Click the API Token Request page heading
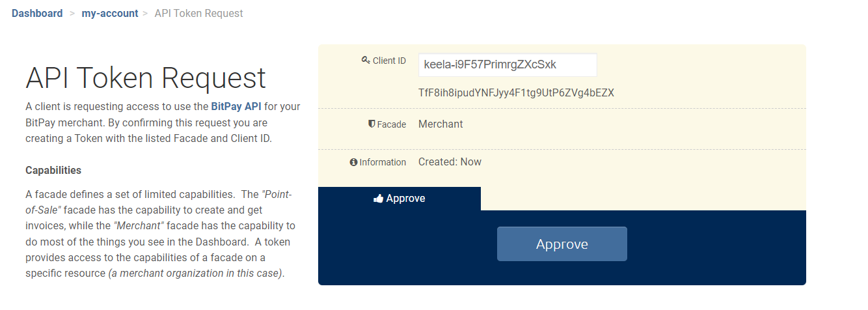This screenshot has height=310, width=868. point(146,77)
